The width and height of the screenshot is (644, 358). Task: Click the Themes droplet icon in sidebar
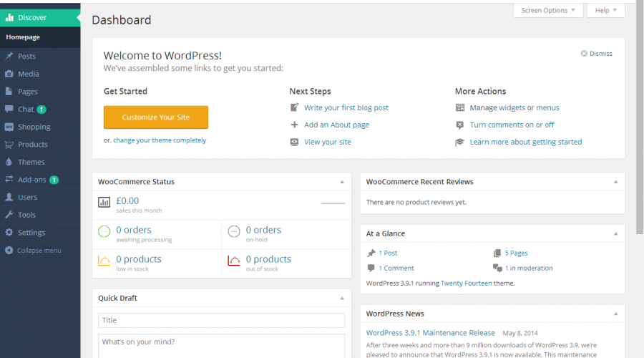[9, 162]
